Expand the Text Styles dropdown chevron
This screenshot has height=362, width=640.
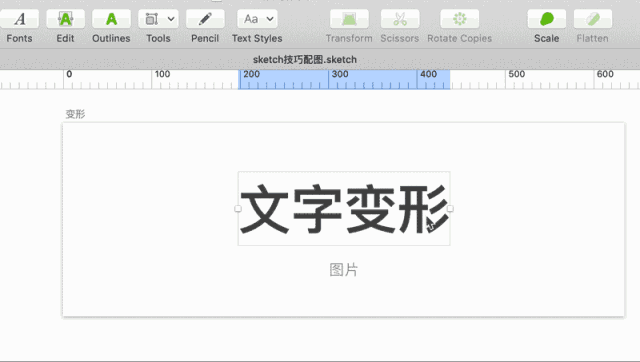[x=270, y=19]
